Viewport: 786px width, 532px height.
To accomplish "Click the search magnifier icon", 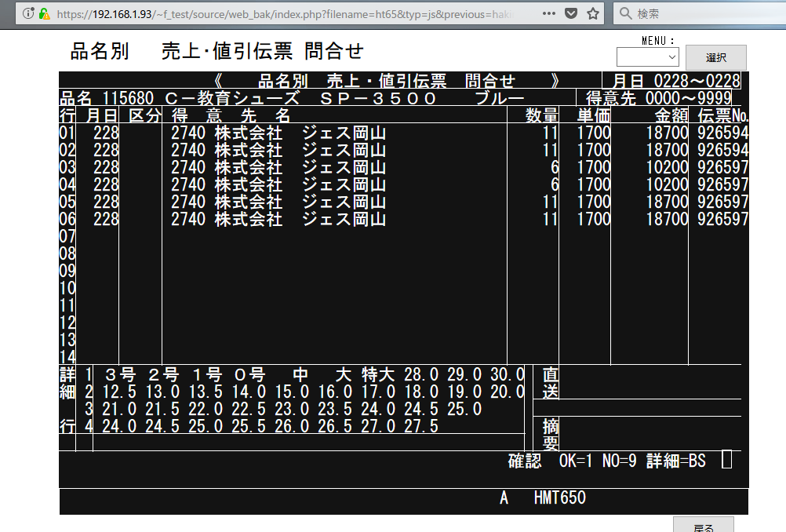I will click(624, 13).
